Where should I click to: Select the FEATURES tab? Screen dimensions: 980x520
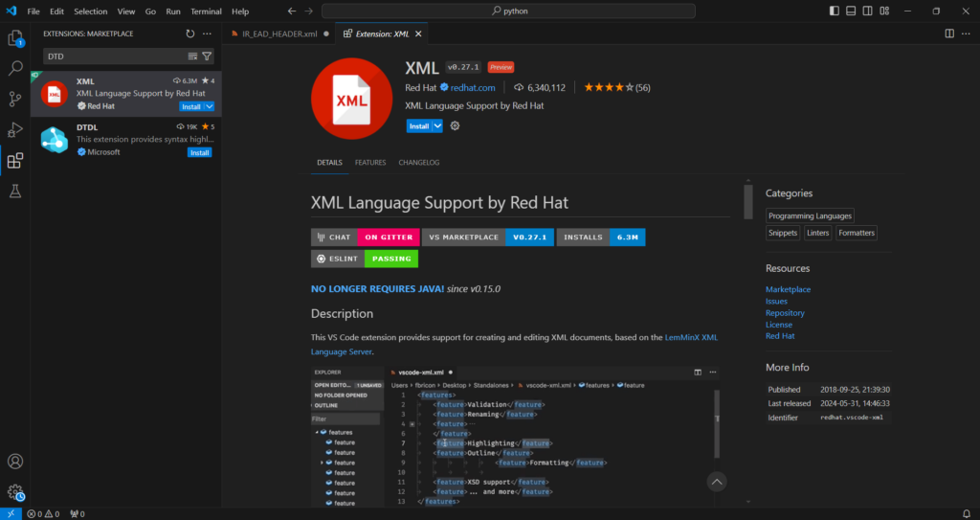pyautogui.click(x=370, y=163)
